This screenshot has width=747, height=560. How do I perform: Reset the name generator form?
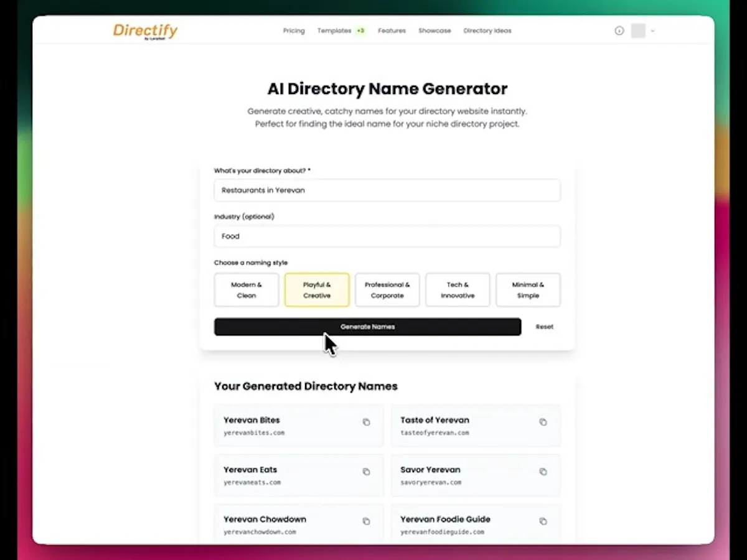tap(545, 327)
